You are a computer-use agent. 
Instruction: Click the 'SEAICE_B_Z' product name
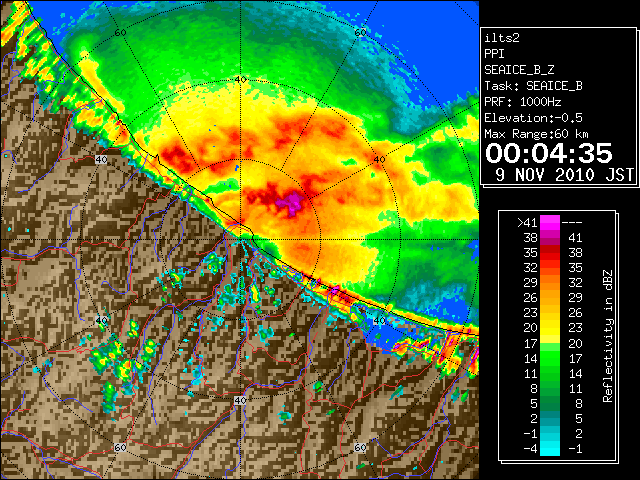(519, 70)
